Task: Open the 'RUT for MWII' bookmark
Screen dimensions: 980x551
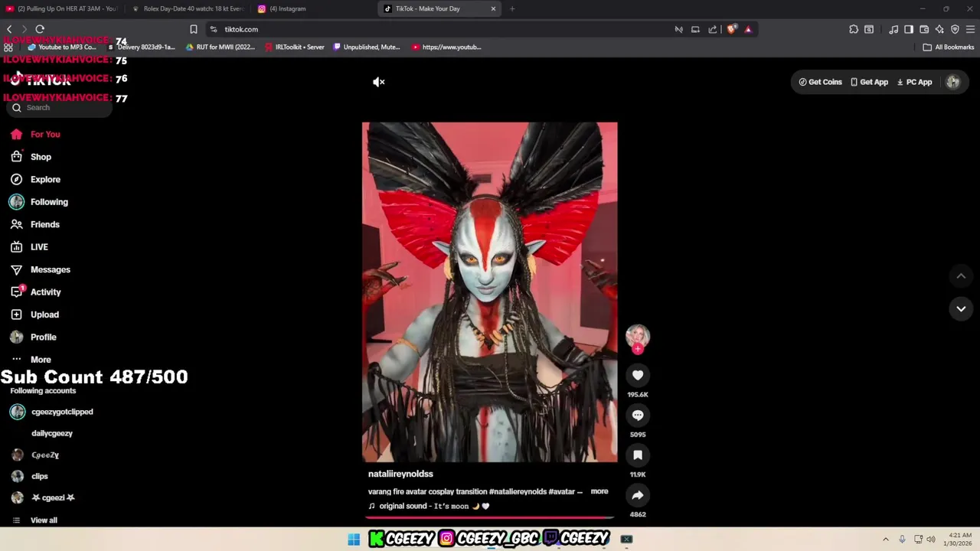Action: pos(220,47)
